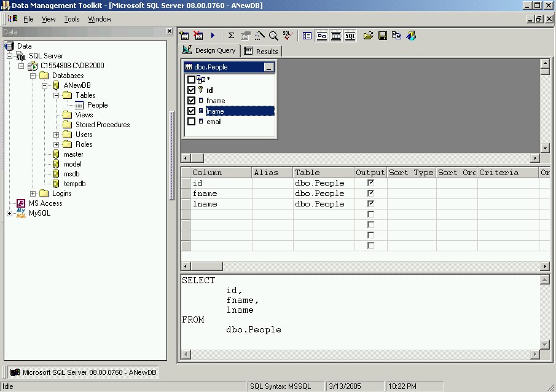Click the Add Table toolbar icon

pos(184,36)
